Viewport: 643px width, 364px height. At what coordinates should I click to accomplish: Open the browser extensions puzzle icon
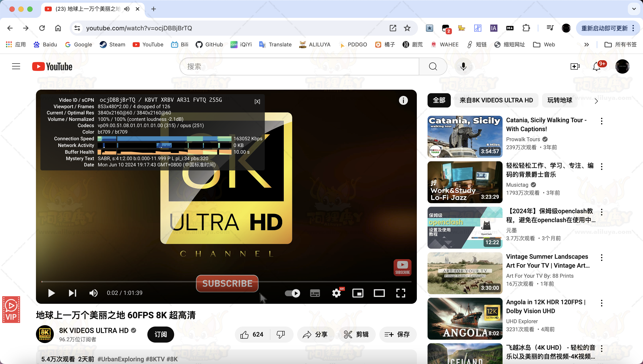click(526, 28)
